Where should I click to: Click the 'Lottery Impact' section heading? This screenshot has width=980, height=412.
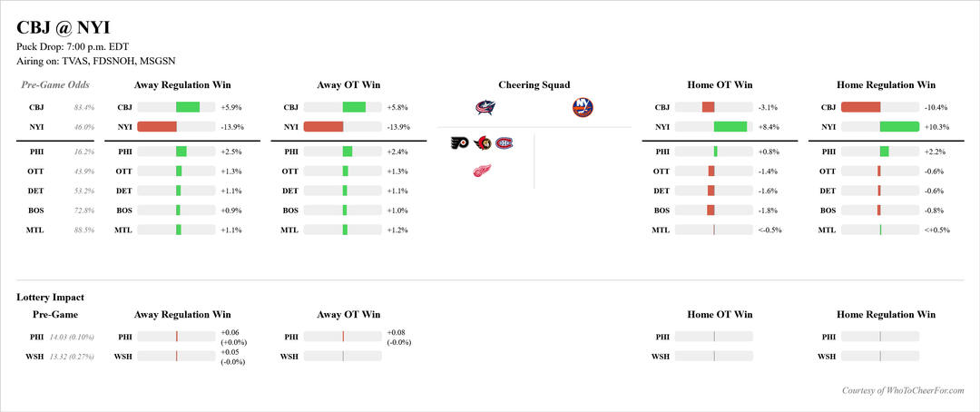[51, 297]
